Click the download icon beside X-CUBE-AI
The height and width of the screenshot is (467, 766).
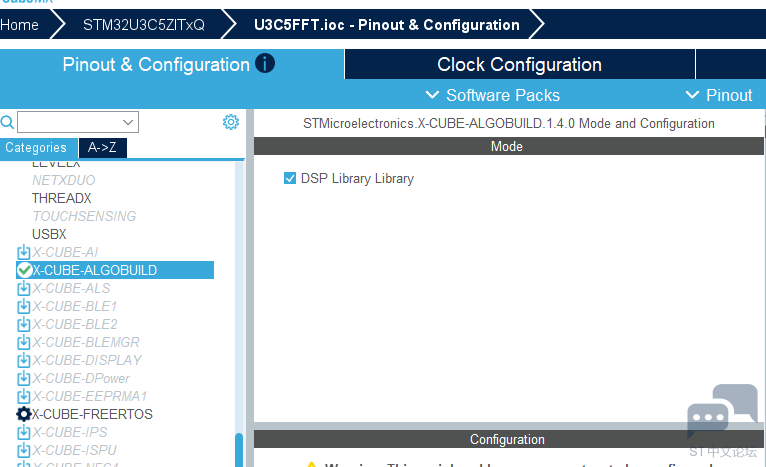pyautogui.click(x=23, y=253)
